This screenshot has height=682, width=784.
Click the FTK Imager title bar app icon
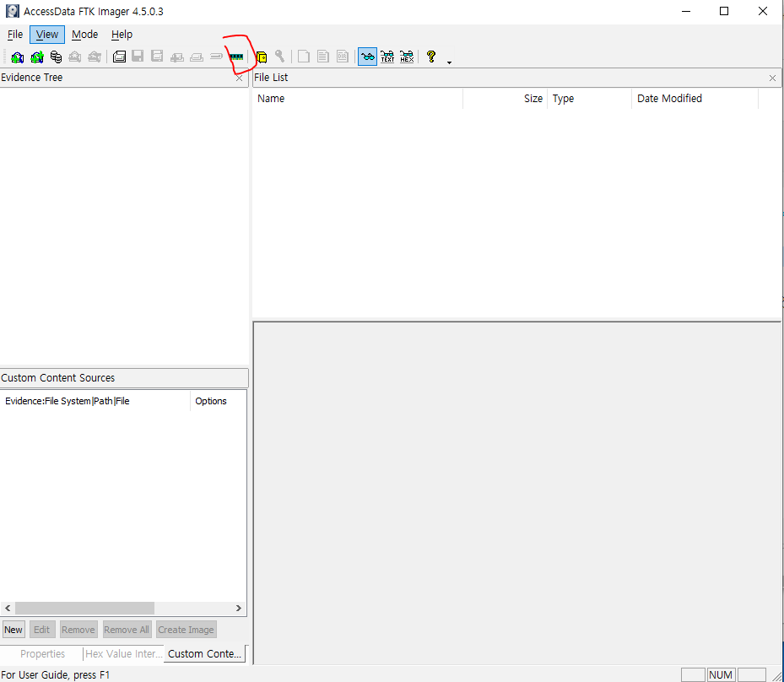13,11
